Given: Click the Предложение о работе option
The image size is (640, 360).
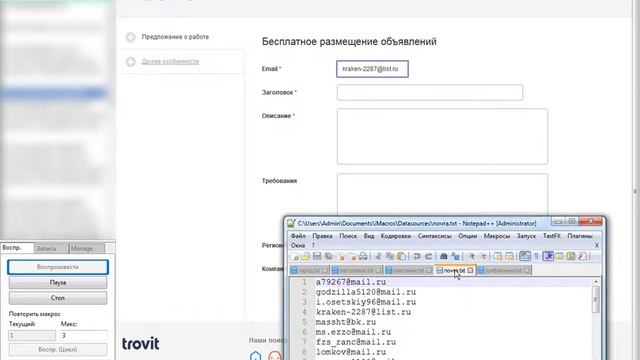Looking at the screenshot, I should point(175,37).
